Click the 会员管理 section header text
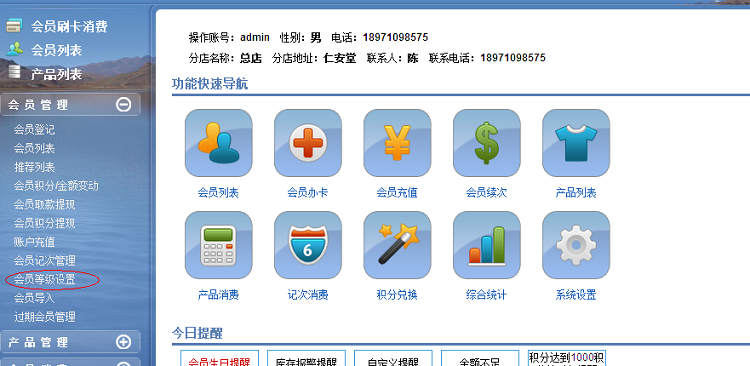 [38, 105]
